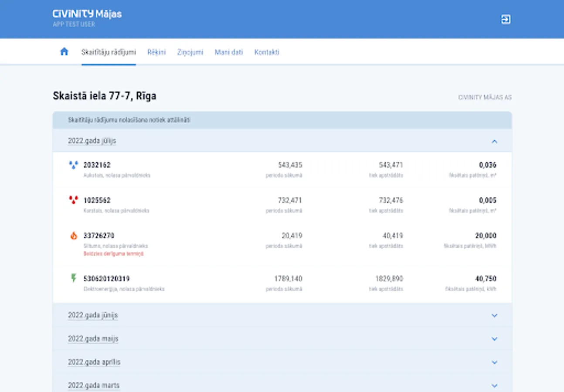
Task: Go to the Kontakti tab
Action: pyautogui.click(x=267, y=52)
